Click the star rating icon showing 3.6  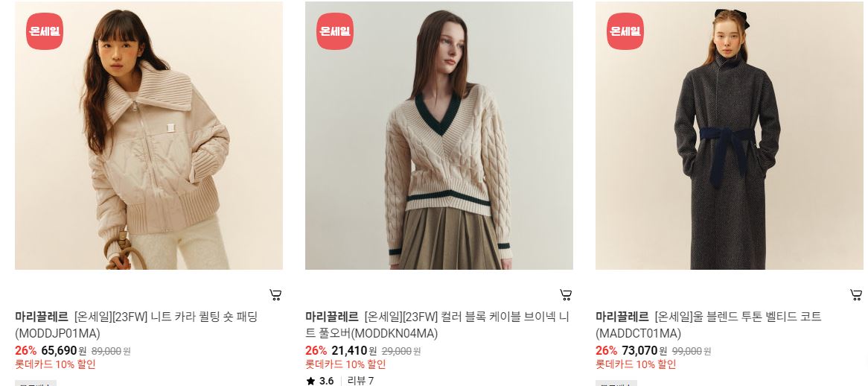point(310,381)
